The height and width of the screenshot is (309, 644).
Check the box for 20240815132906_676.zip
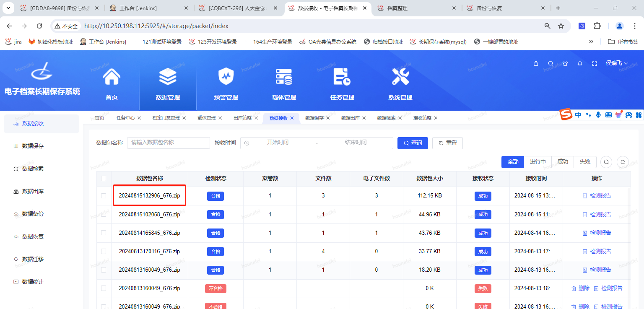[x=104, y=196]
